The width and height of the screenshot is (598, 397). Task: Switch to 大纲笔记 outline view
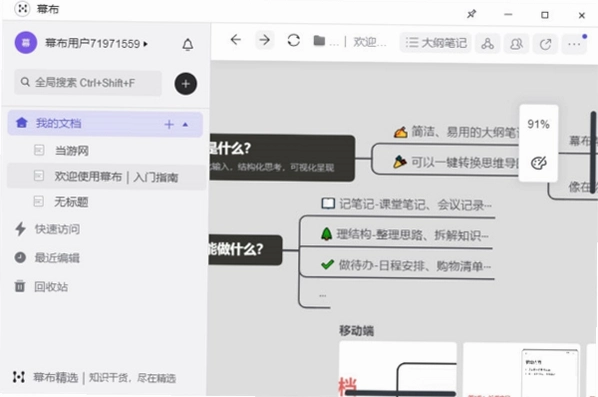pos(436,42)
